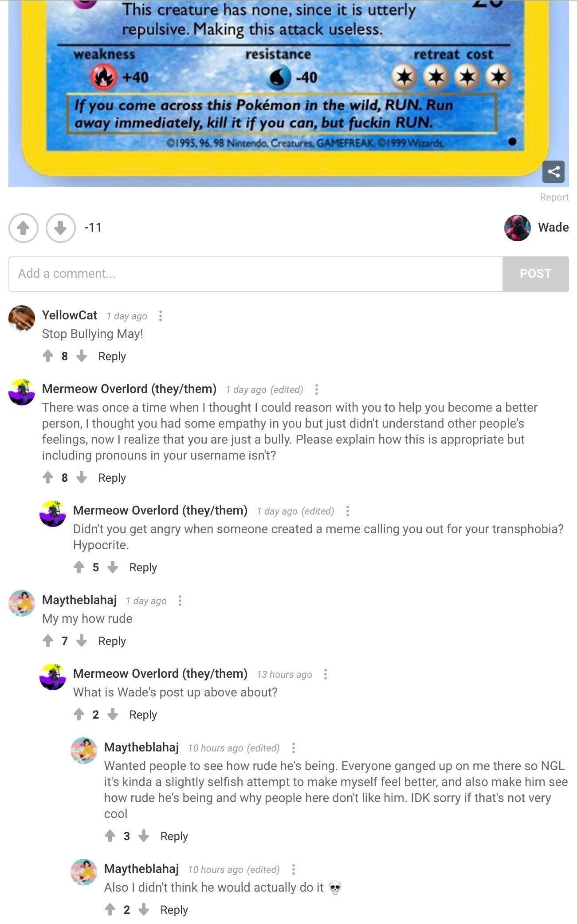Downvote YellowCat's "Stop Bullying May!" comment
The width and height of the screenshot is (577, 924).
[x=82, y=356]
